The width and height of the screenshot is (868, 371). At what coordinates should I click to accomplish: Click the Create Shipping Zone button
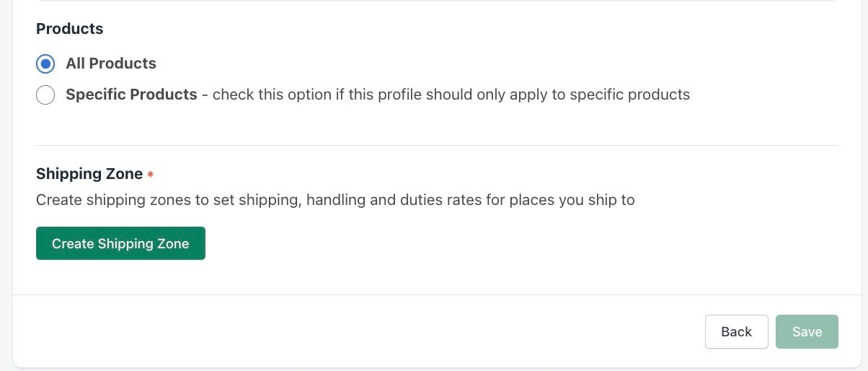coord(120,243)
